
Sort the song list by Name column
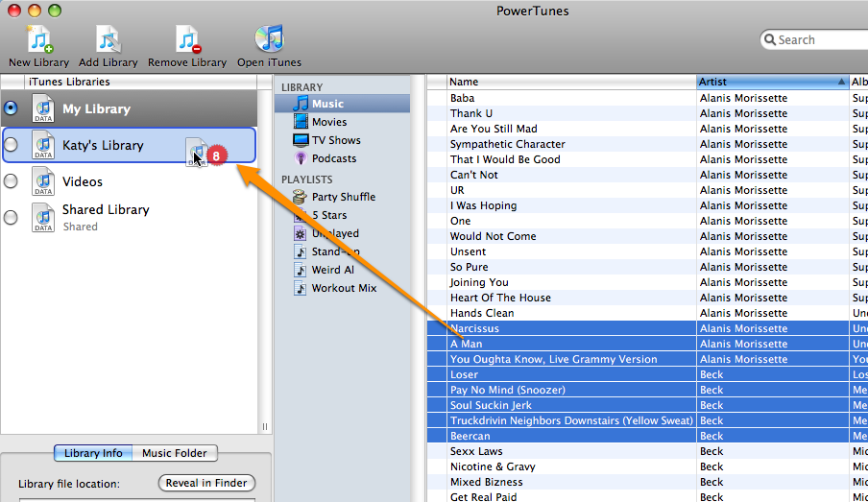coord(570,82)
